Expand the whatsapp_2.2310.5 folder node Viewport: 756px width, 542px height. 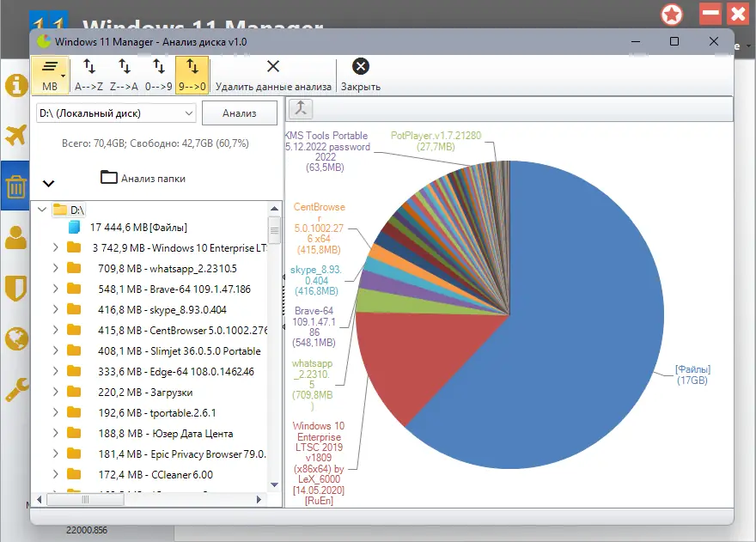click(56, 268)
